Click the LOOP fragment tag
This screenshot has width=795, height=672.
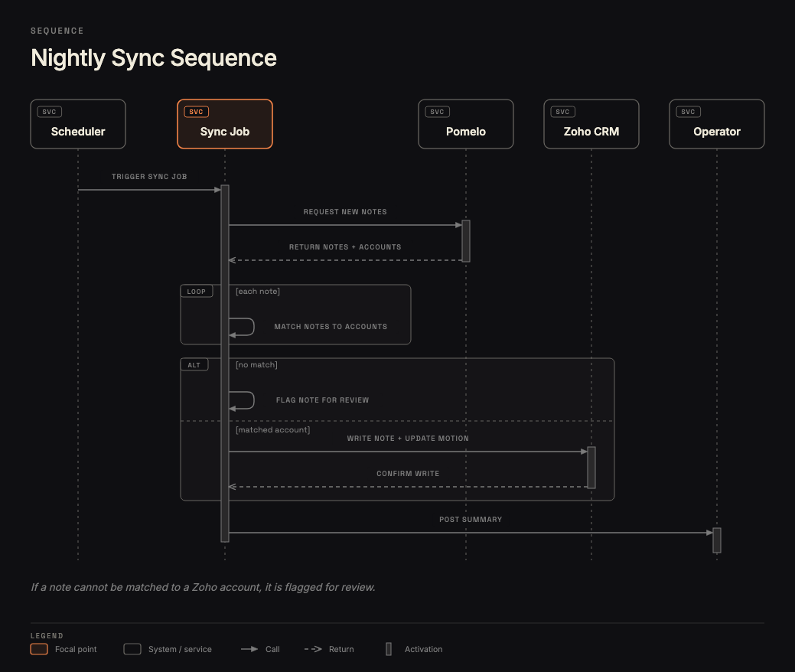point(196,292)
